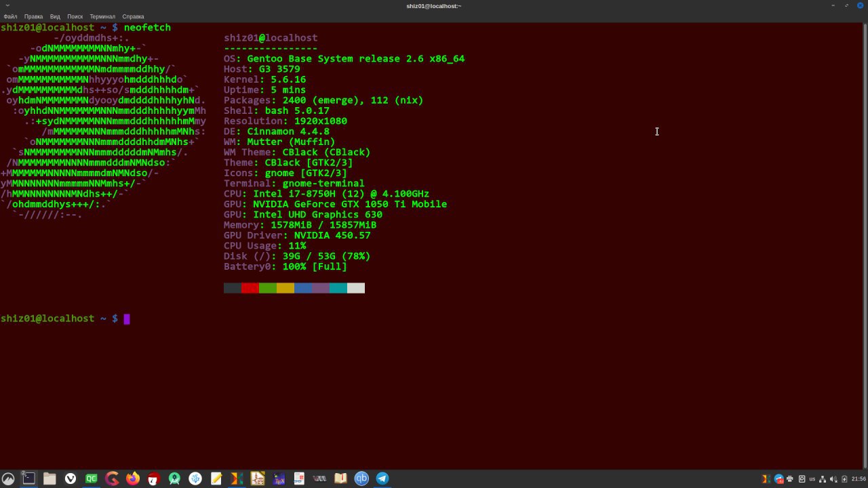Open the Файл menu
The image size is (868, 488).
click(x=10, y=16)
